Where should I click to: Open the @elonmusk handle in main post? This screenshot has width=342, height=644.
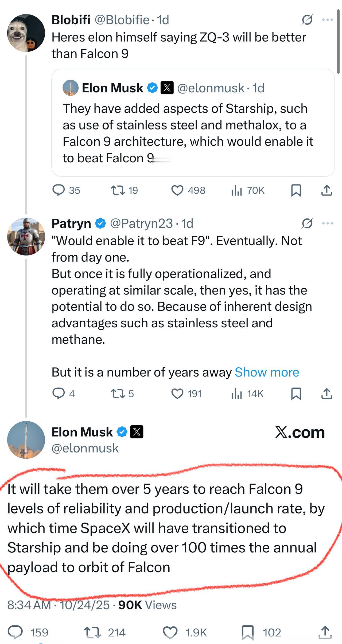pyautogui.click(x=85, y=448)
